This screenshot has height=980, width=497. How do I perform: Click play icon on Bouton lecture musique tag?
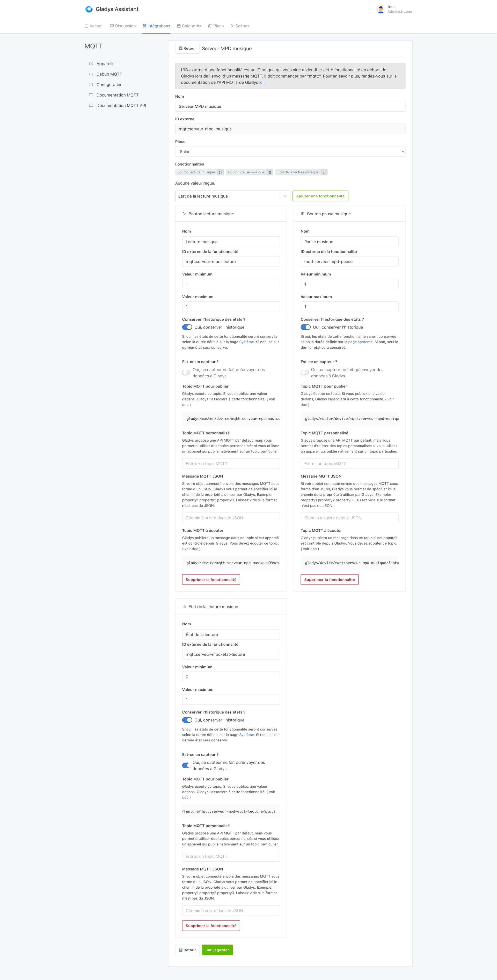click(220, 172)
